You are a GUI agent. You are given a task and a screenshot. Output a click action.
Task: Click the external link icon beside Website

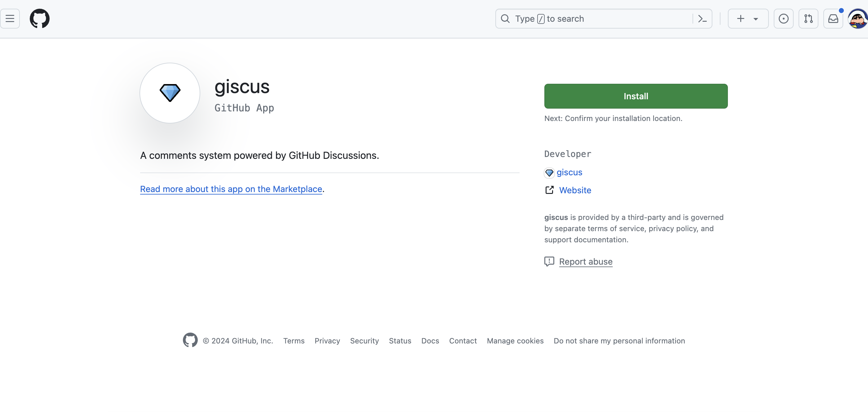549,190
